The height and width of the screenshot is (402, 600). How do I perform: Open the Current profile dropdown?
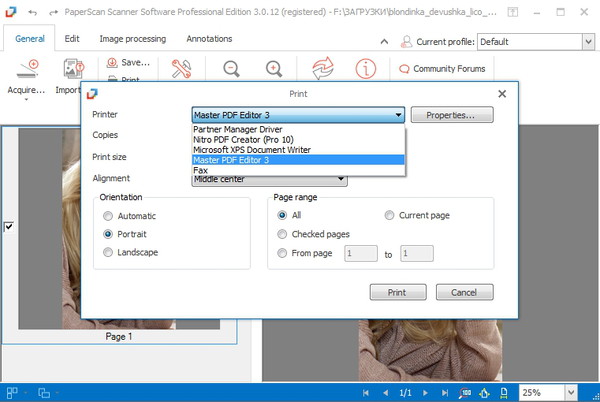point(535,42)
